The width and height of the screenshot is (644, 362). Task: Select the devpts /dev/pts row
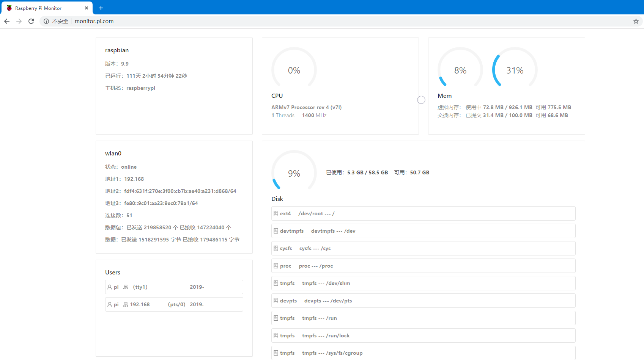point(423,301)
